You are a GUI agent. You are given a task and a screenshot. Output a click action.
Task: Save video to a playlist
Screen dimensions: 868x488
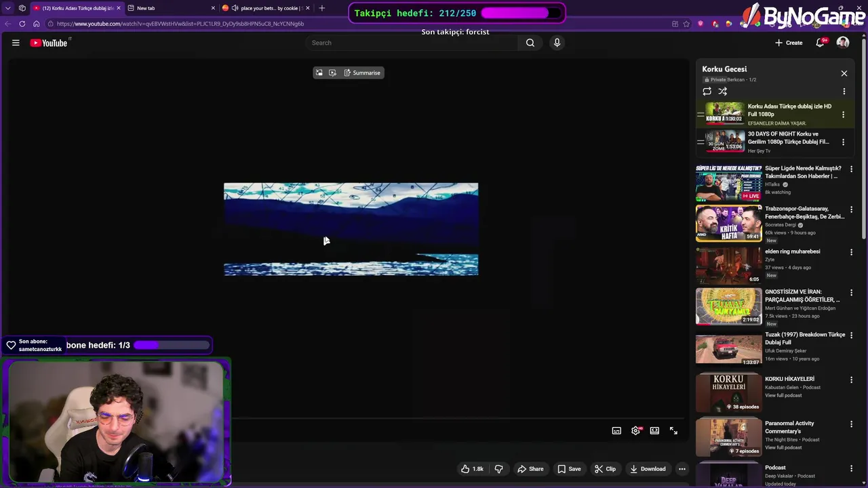tap(569, 469)
